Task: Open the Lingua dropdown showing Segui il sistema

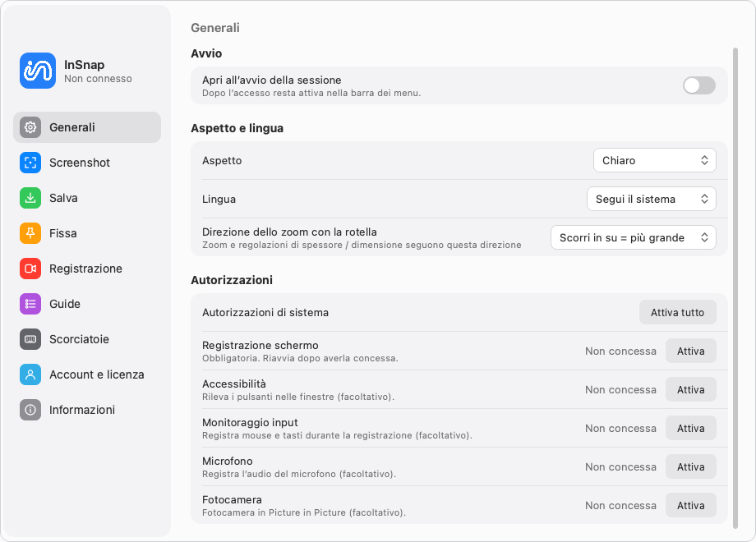Action: click(652, 199)
